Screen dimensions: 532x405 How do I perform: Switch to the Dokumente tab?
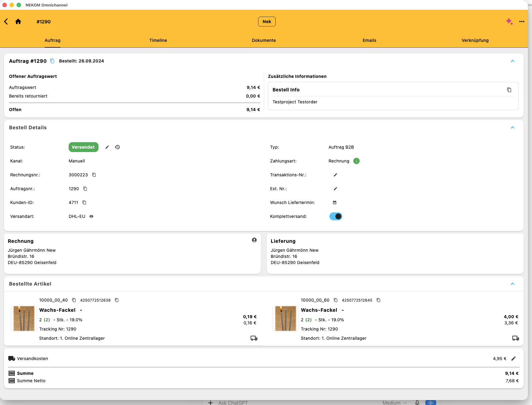[264, 40]
